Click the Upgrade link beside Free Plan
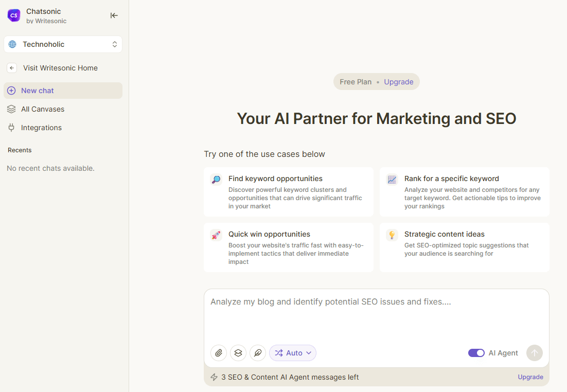 pyautogui.click(x=398, y=82)
